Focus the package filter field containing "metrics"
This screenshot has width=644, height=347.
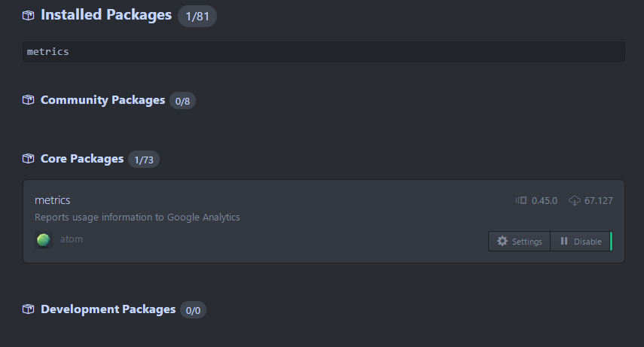(x=324, y=52)
